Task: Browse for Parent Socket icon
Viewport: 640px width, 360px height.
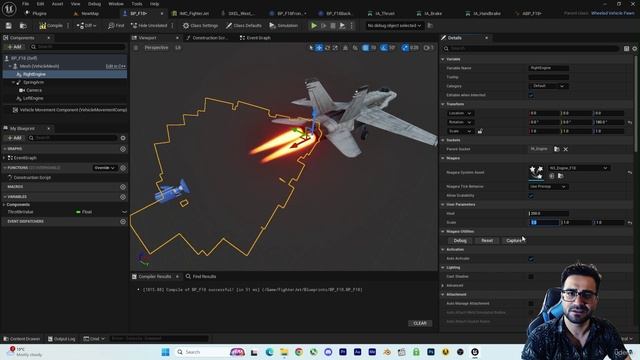Action: tap(557, 149)
